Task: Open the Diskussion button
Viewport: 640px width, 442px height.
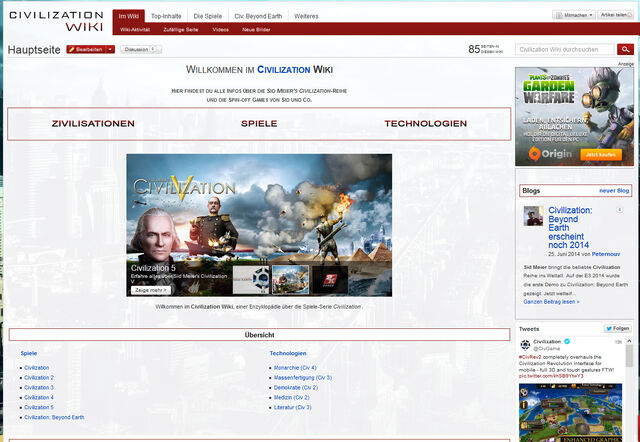Action: click(x=141, y=49)
